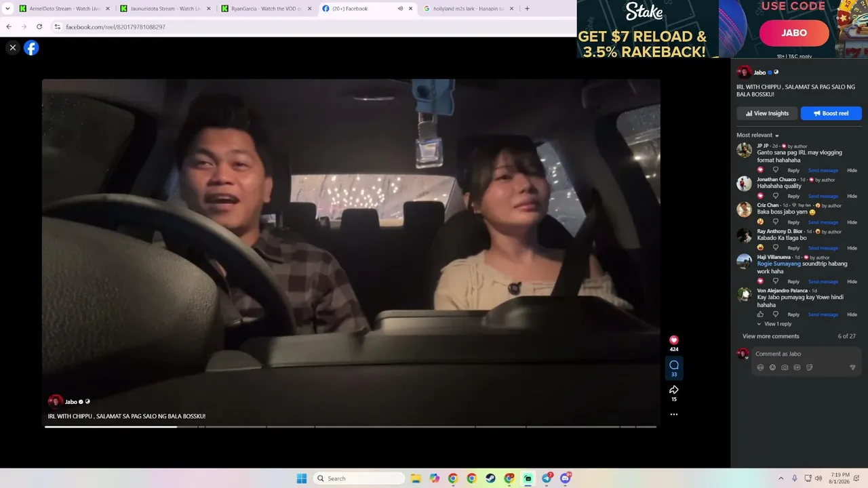Go back with browser back arrow
868x488 pixels.
[9, 26]
